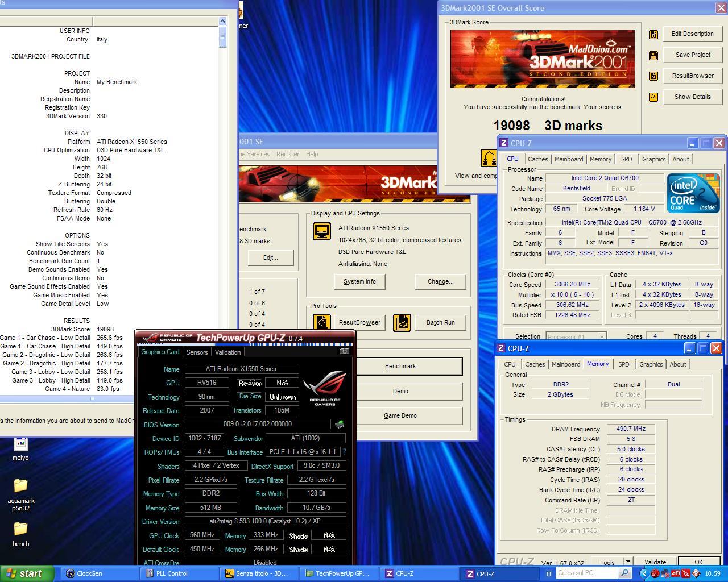Click the GPU-Z camera screenshot icon
This screenshot has width=728, height=582.
(344, 351)
